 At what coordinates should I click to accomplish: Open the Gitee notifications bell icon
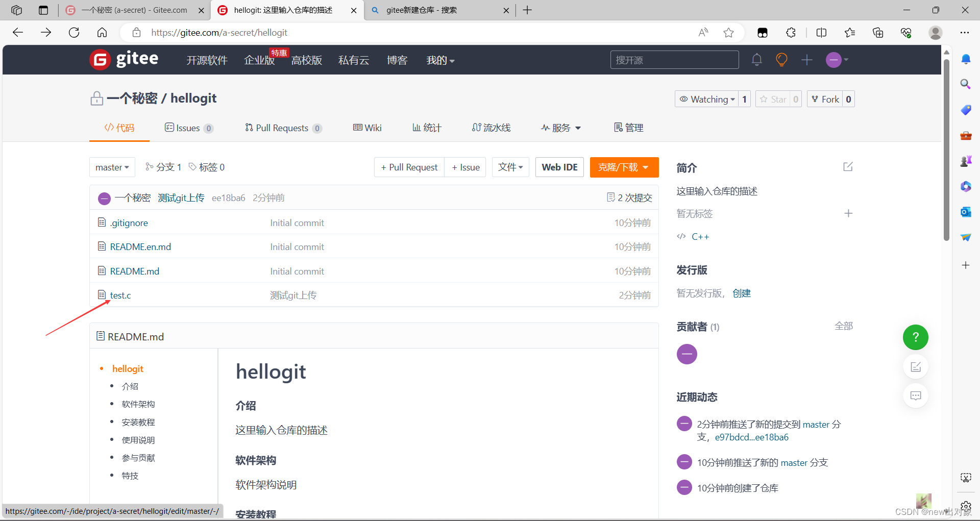757,60
